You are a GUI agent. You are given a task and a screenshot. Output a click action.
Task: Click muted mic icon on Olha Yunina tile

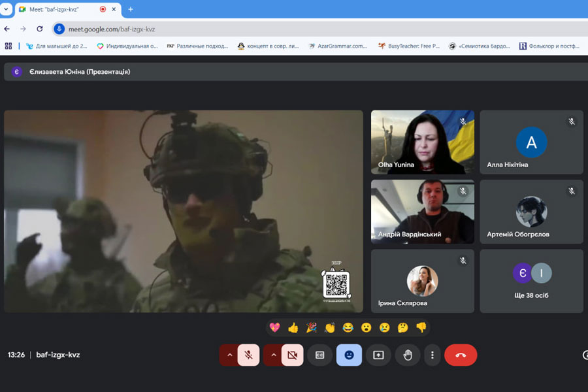coord(463,122)
